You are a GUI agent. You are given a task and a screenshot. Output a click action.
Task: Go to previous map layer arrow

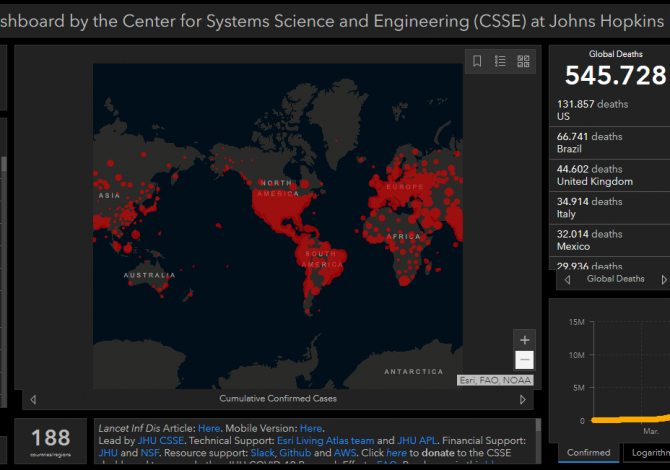[33, 400]
